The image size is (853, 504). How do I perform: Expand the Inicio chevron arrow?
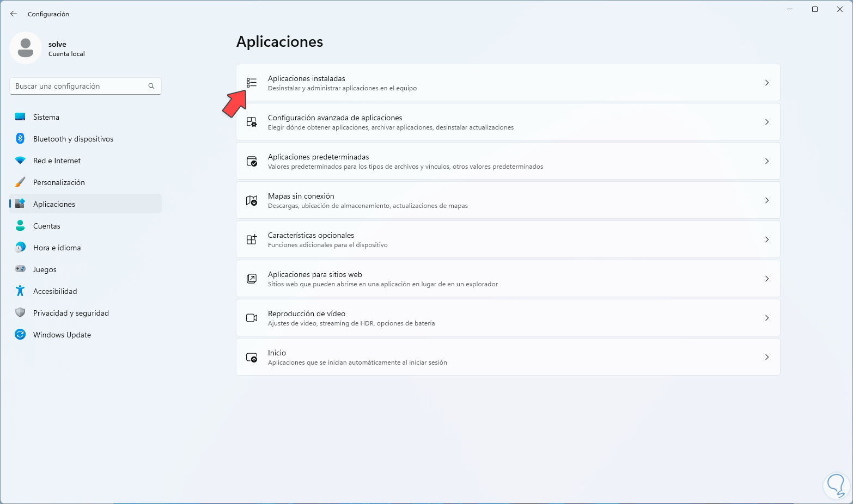tap(766, 357)
